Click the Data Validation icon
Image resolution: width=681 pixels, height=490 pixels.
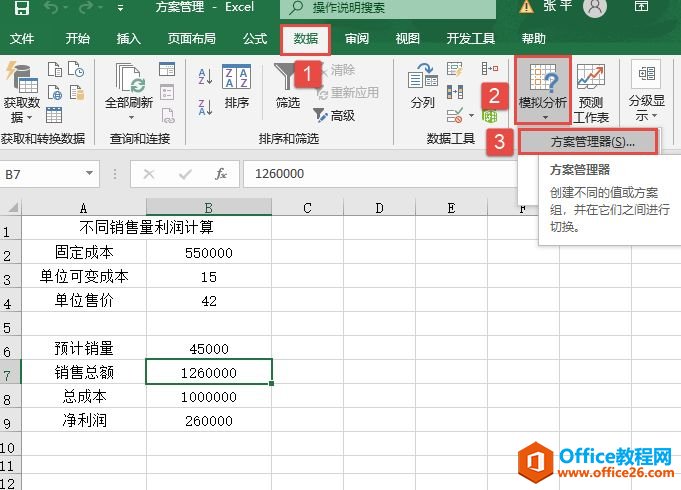tap(454, 116)
